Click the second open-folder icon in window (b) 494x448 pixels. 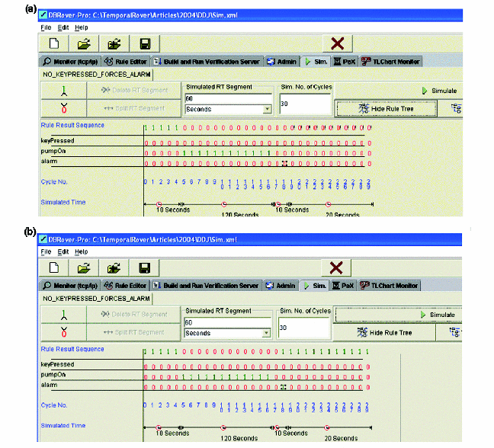(x=114, y=267)
